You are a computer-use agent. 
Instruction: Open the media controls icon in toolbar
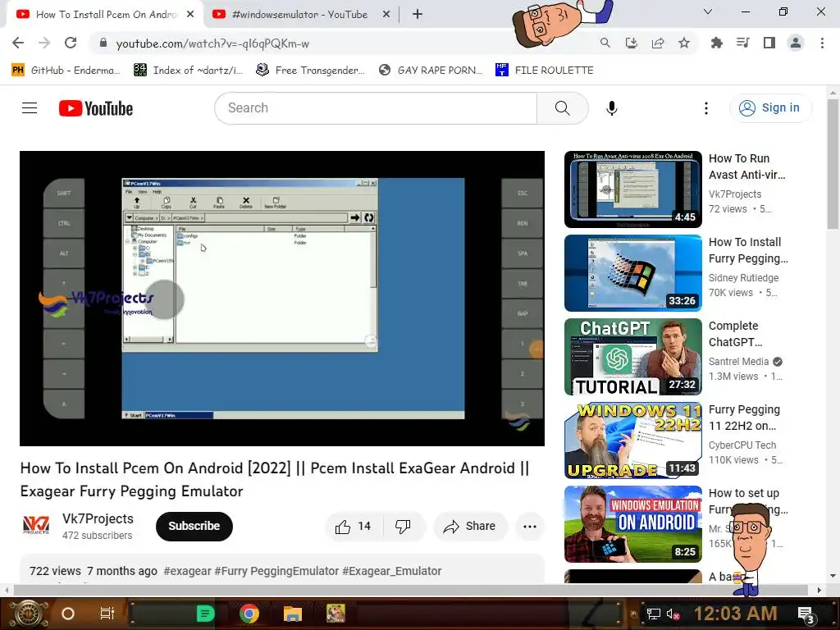click(743, 43)
